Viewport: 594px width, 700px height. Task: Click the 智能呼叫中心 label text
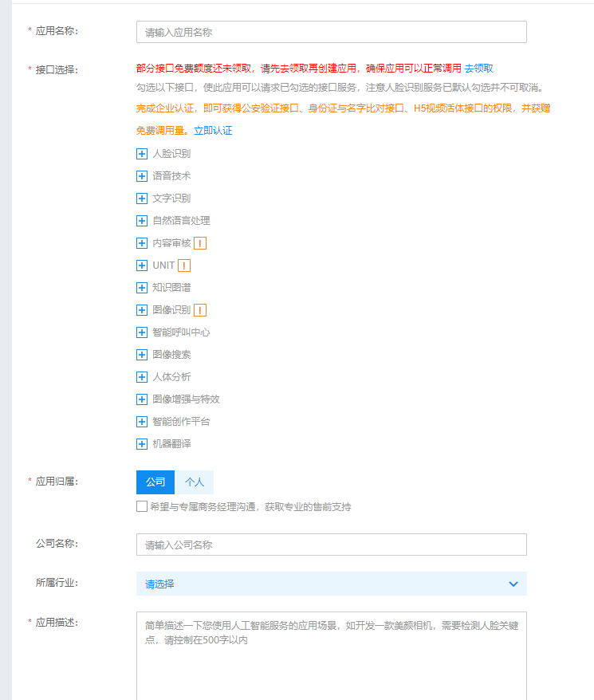coord(181,332)
